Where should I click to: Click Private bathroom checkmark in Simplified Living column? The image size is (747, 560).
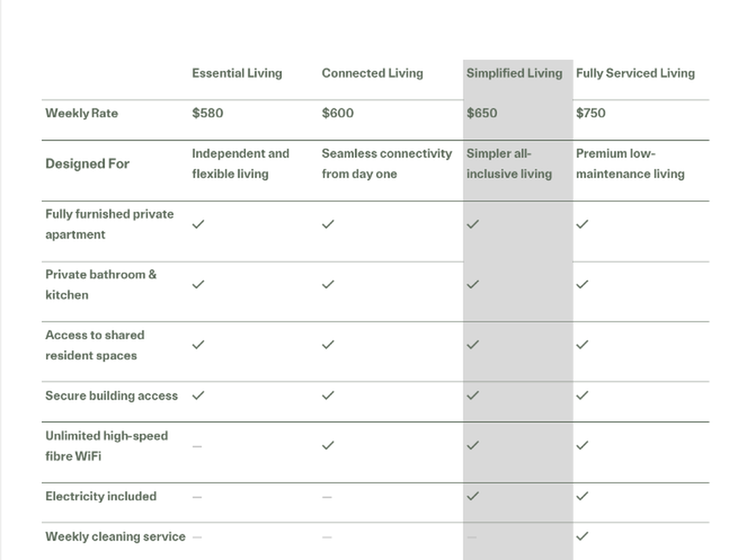pyautogui.click(x=473, y=284)
